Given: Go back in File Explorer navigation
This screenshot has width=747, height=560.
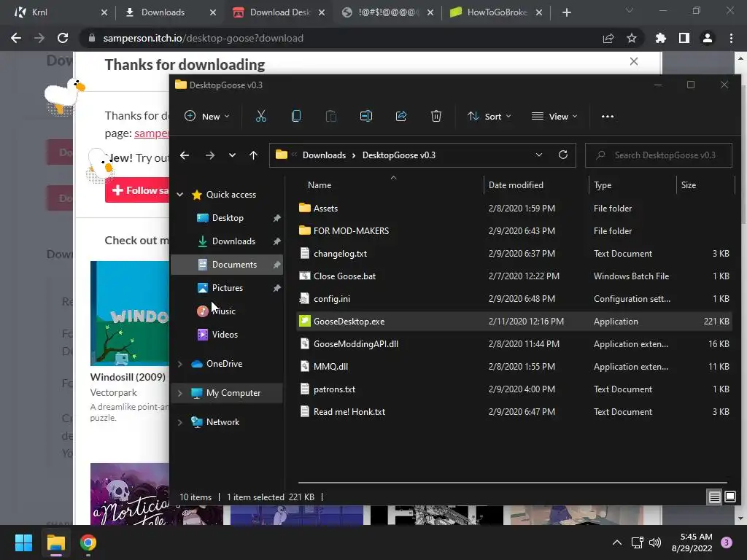Looking at the screenshot, I should point(185,155).
